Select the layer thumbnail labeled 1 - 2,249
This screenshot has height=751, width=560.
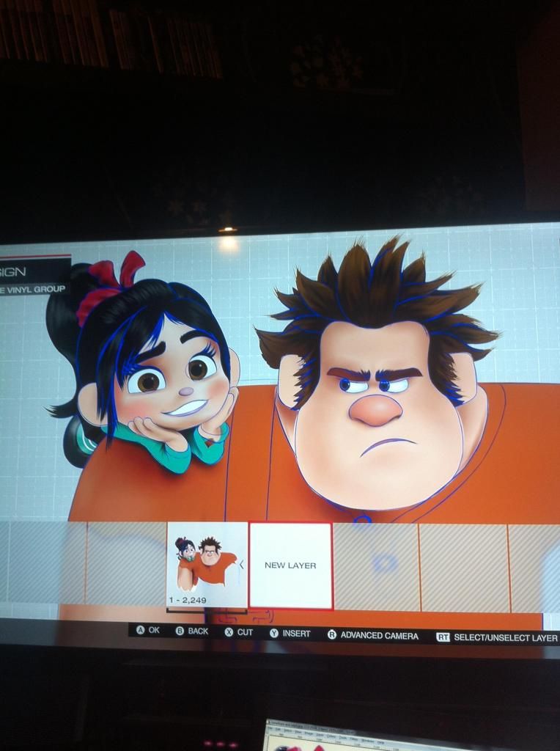click(x=207, y=565)
